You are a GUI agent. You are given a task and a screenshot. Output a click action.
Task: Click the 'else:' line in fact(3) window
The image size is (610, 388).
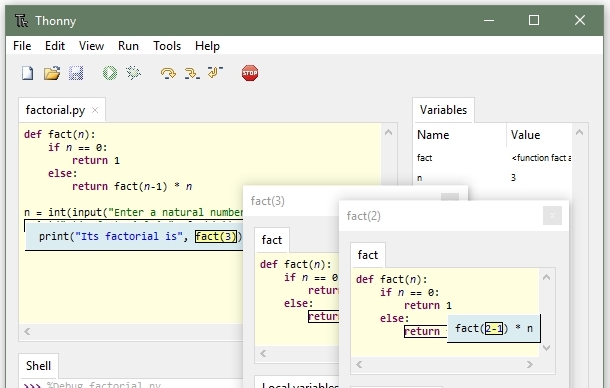(x=298, y=303)
